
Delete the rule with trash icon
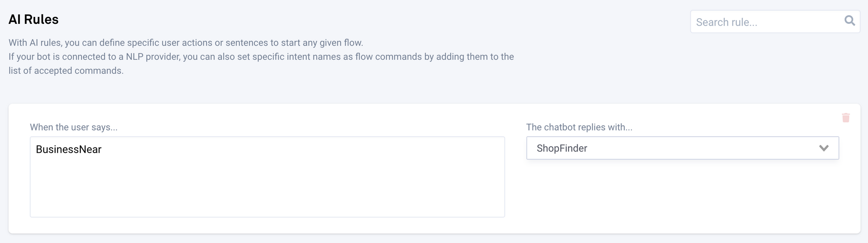click(845, 118)
